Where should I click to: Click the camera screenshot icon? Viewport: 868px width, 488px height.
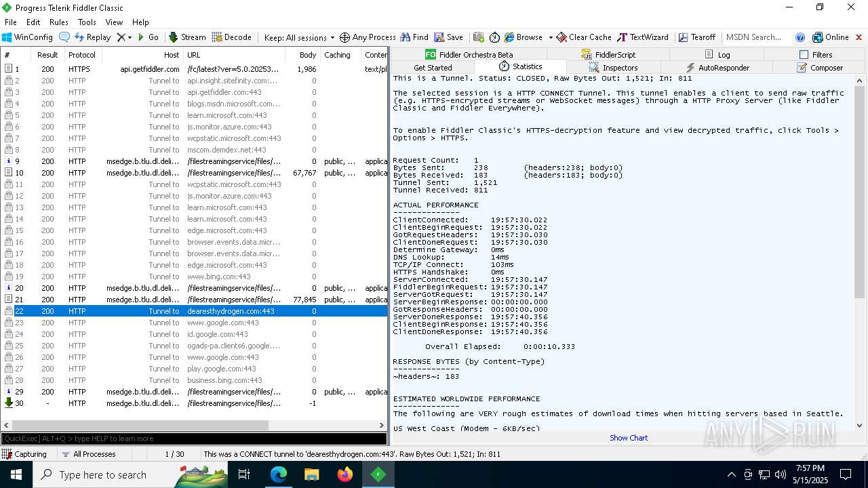[x=479, y=37]
